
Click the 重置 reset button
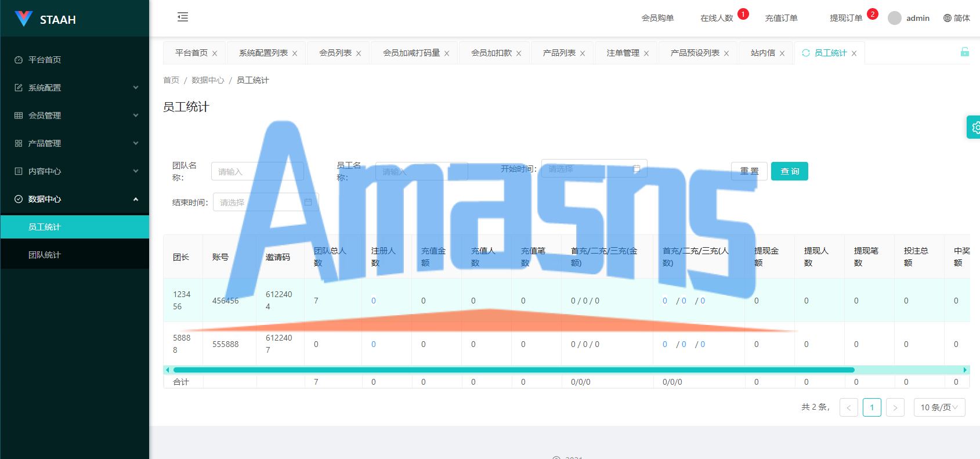[749, 171]
